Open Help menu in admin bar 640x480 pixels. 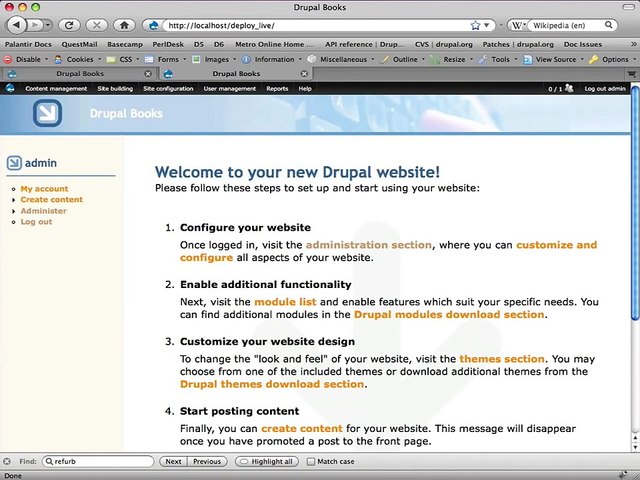[305, 89]
